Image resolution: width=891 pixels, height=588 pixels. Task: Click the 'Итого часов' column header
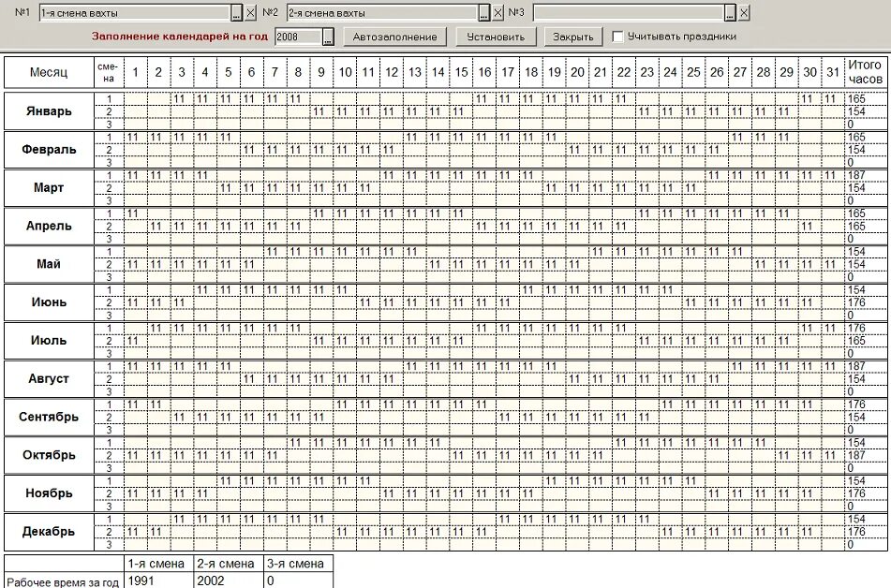coord(865,72)
